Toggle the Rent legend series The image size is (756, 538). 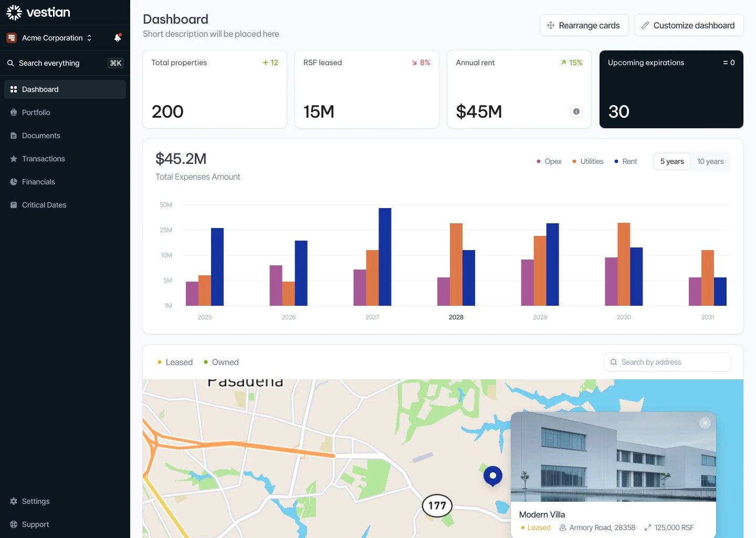coord(625,161)
